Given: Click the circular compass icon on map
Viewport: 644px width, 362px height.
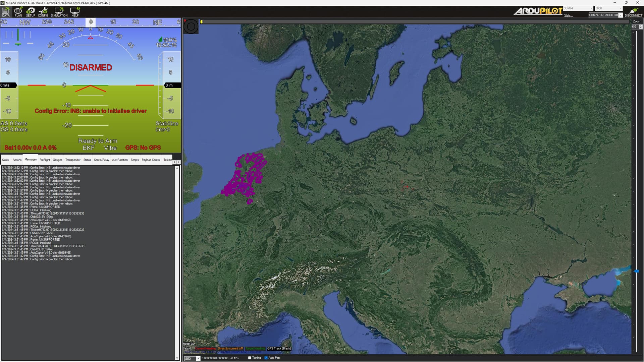Looking at the screenshot, I should [x=191, y=26].
